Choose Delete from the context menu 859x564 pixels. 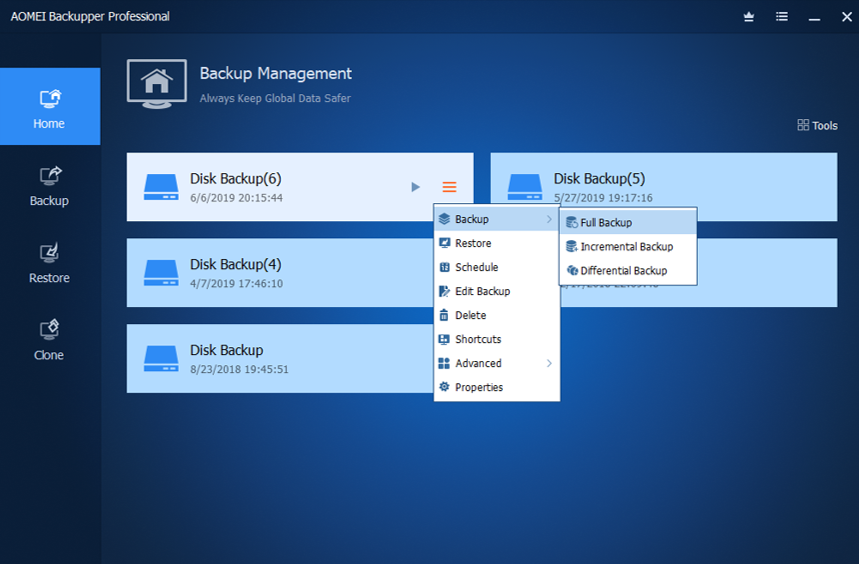click(496, 315)
